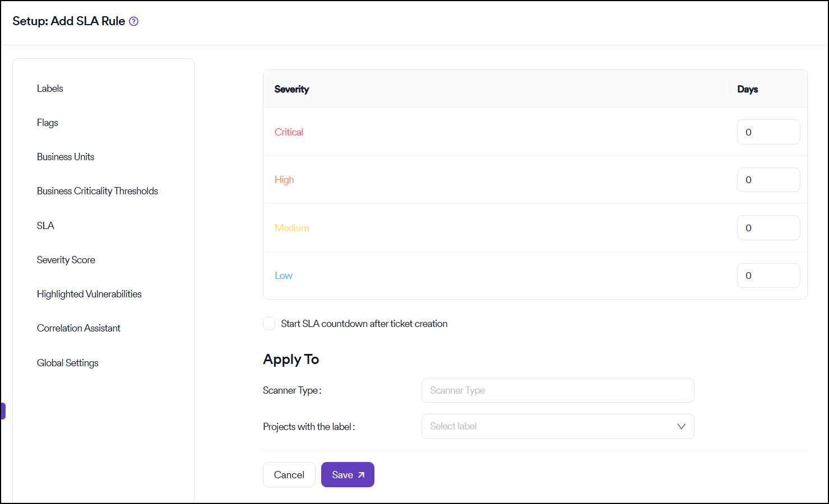
Task: Go to Flags setup section
Action: [48, 123]
